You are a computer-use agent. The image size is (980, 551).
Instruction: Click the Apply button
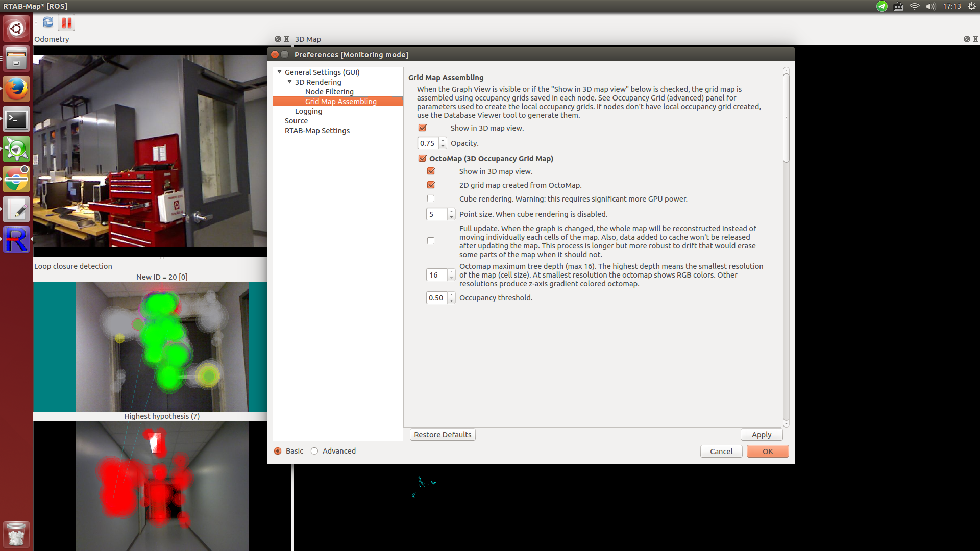coord(761,435)
